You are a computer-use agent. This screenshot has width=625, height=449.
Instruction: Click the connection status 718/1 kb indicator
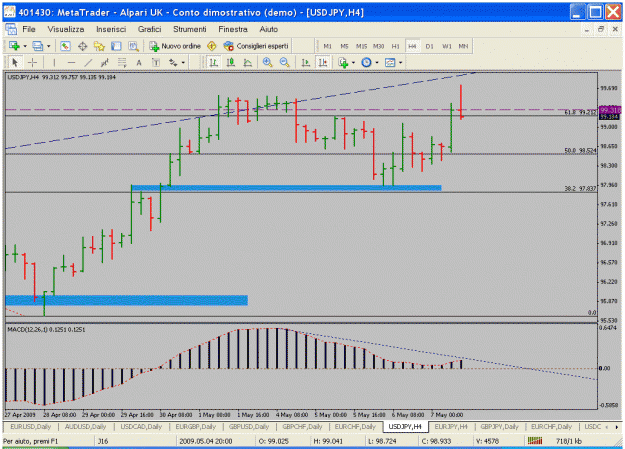[x=569, y=441]
